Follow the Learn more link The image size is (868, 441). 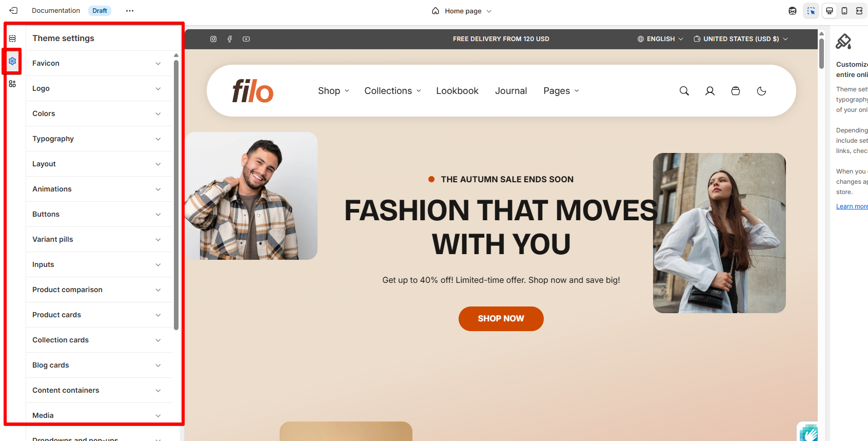pos(852,206)
